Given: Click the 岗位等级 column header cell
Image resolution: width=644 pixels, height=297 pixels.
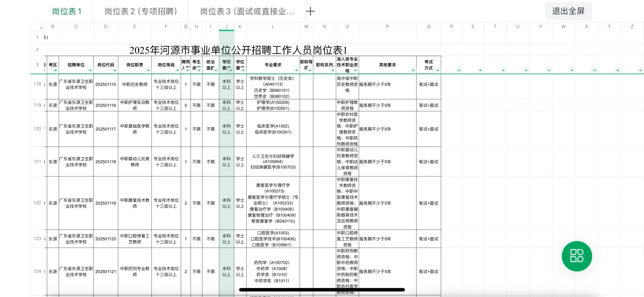Looking at the screenshot, I should pos(166,65).
